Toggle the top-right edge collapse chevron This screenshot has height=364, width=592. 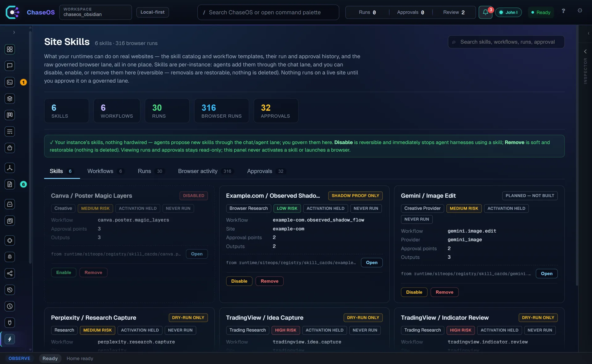[588, 33]
